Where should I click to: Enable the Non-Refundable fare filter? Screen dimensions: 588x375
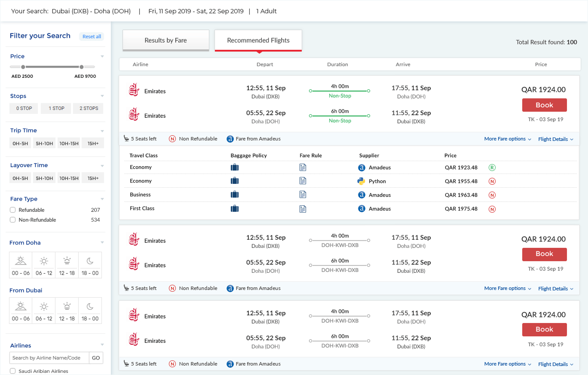(13, 220)
